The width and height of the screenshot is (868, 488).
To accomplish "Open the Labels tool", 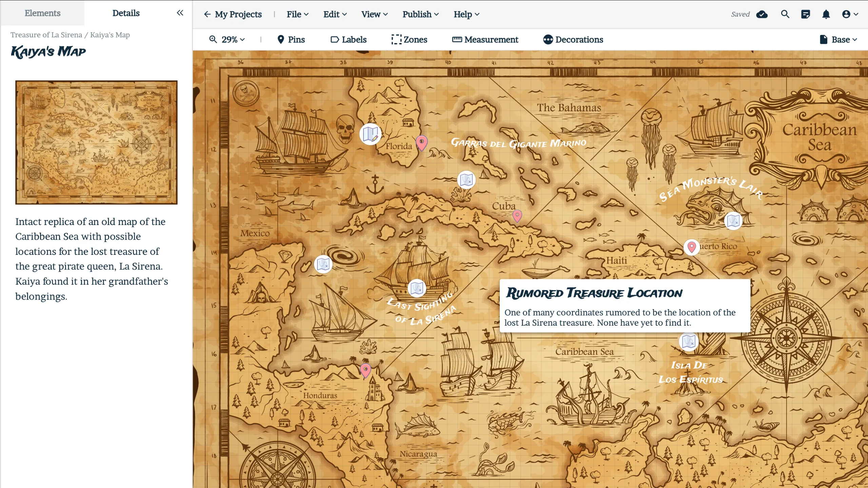I will tap(349, 40).
